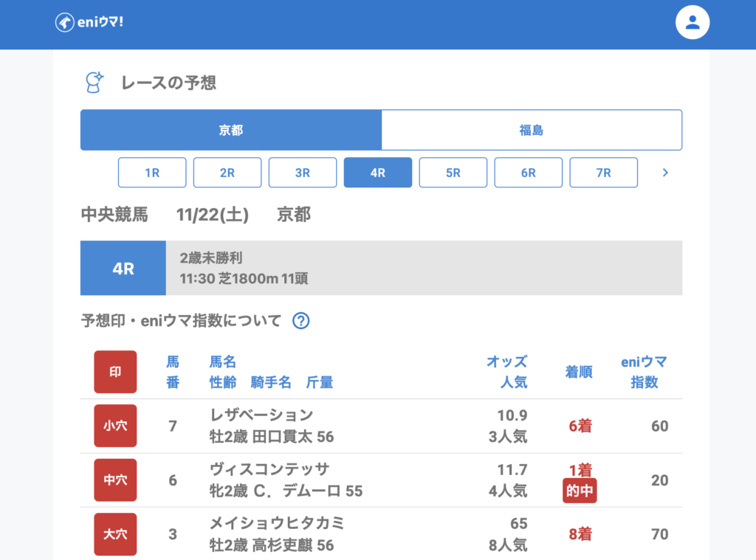Select race 1R
This screenshot has width=756, height=560.
(x=152, y=173)
